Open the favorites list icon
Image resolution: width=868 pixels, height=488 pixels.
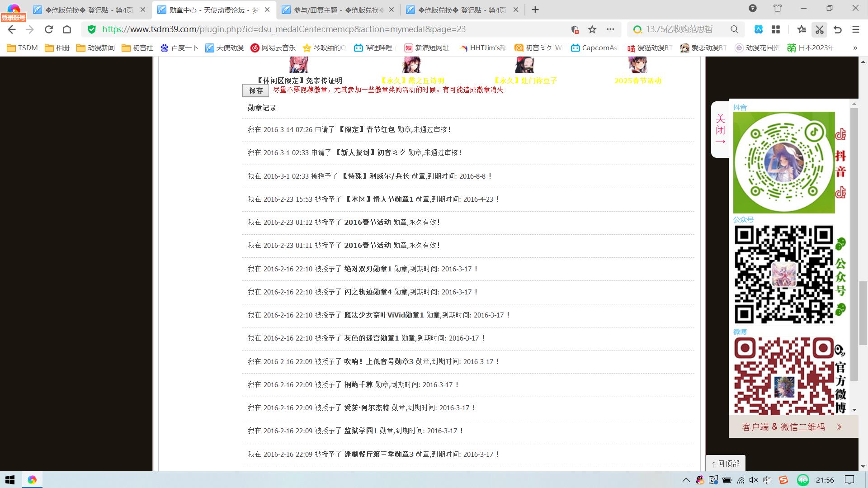coord(802,29)
